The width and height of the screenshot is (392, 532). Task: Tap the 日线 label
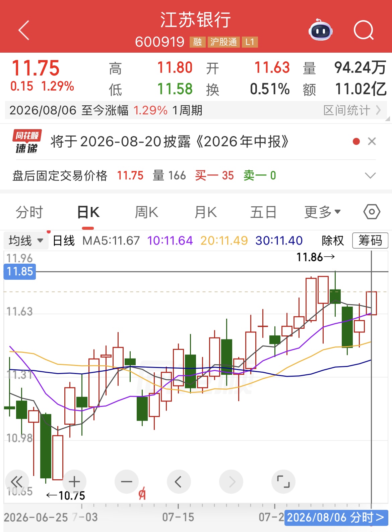tap(64, 241)
